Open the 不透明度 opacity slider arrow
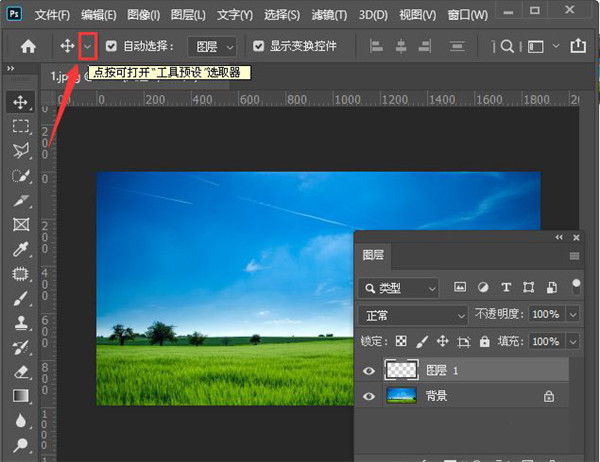This screenshot has width=600, height=462. point(573,314)
